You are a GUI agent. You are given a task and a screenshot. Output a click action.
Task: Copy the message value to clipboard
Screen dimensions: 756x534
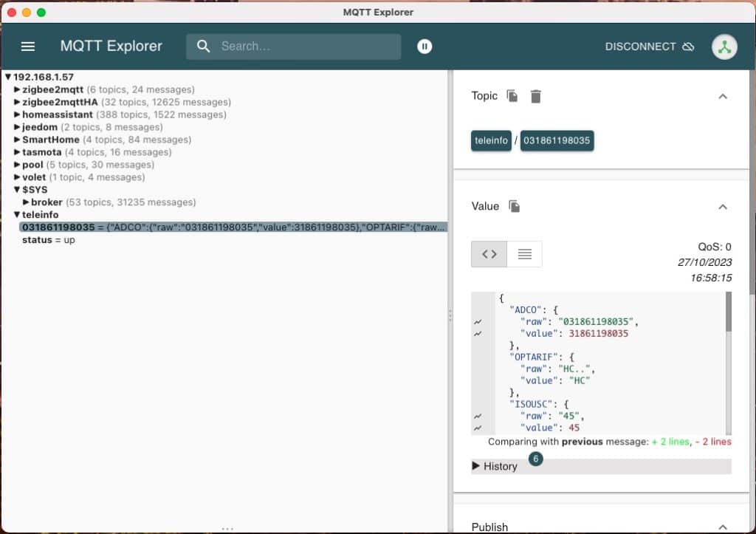point(516,206)
